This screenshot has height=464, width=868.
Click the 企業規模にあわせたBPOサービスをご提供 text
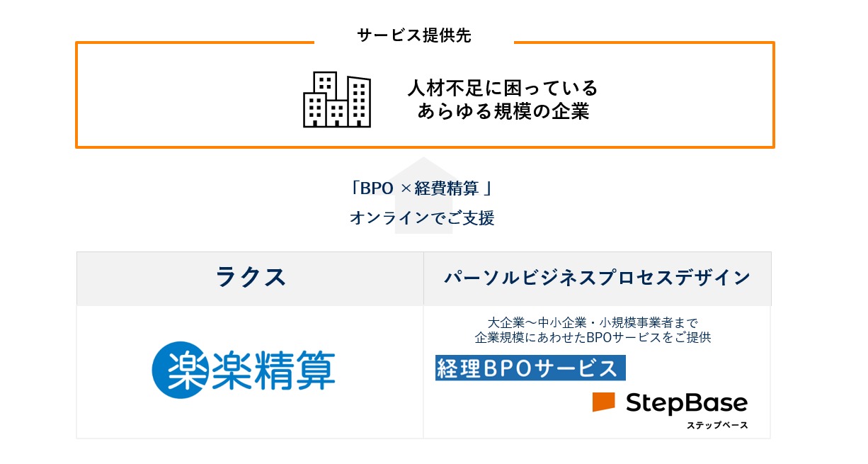593,338
